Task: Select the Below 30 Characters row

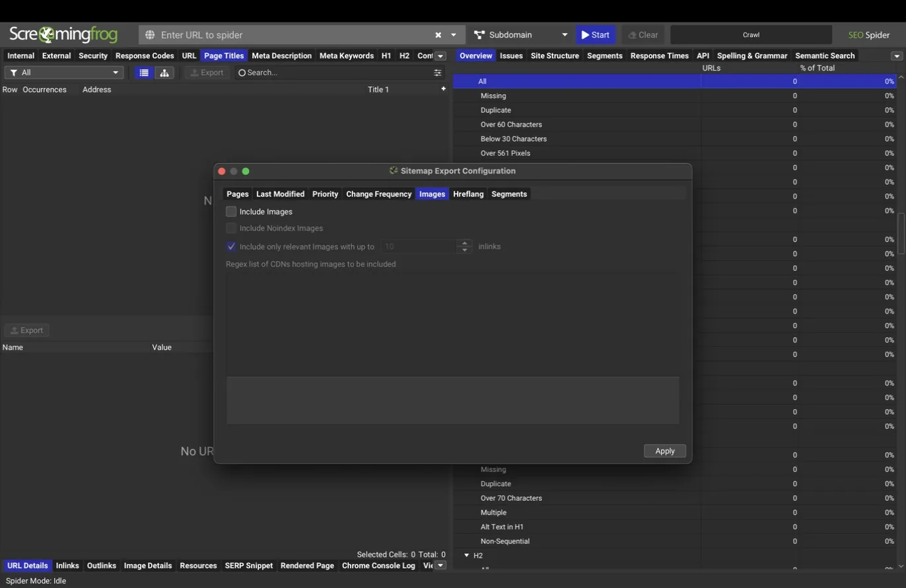Action: click(x=674, y=139)
